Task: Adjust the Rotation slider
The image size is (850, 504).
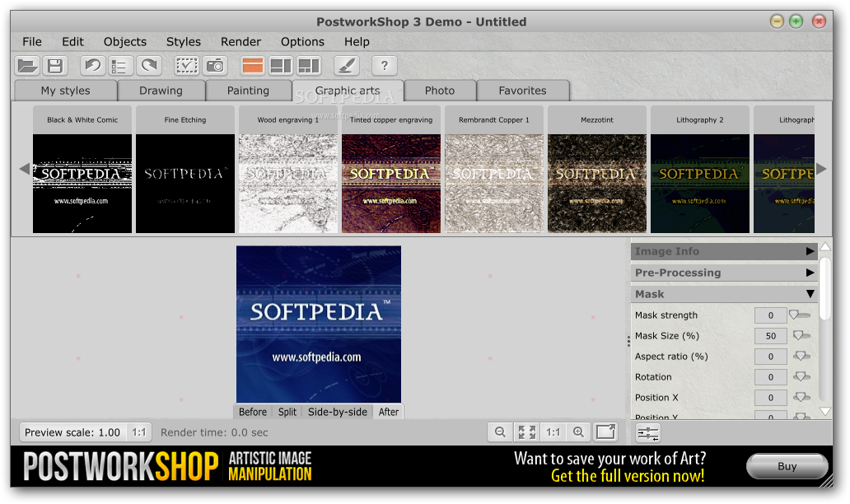Action: pos(801,376)
